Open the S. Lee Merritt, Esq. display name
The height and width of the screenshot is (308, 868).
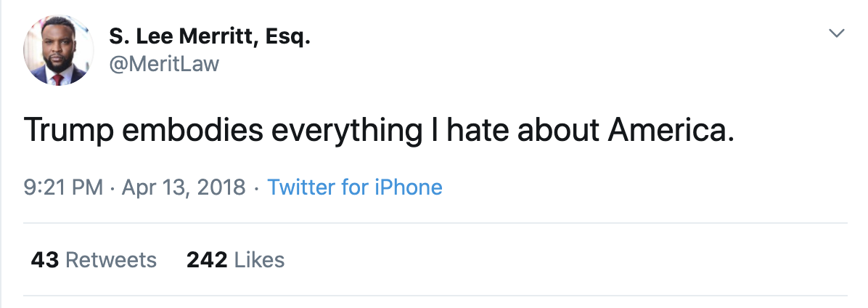(x=210, y=36)
